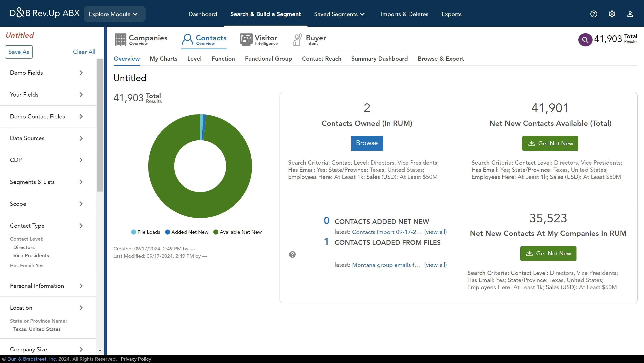
Task: Open the Exports page
Action: click(451, 14)
